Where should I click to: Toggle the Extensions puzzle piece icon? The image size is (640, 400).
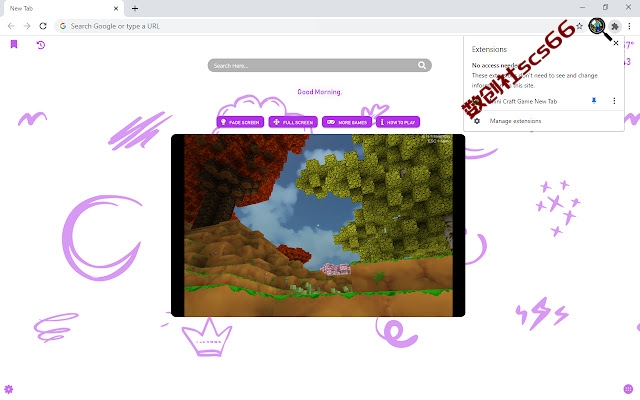coord(615,27)
